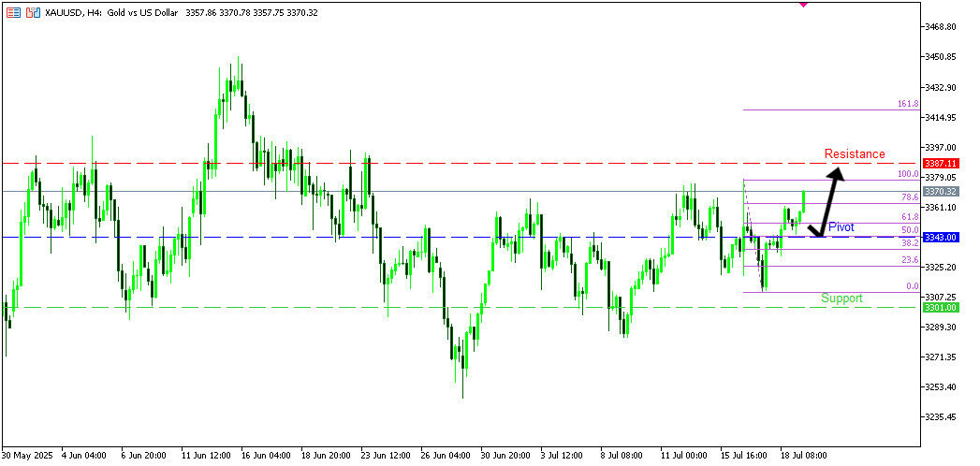
Task: Select the red Resistance text label
Action: (854, 153)
